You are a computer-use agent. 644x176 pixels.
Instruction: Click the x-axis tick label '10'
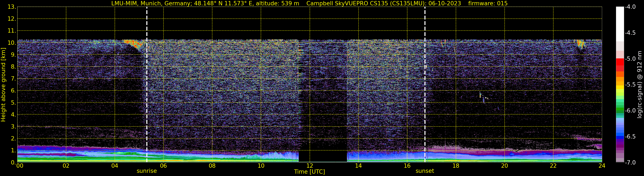(261, 166)
